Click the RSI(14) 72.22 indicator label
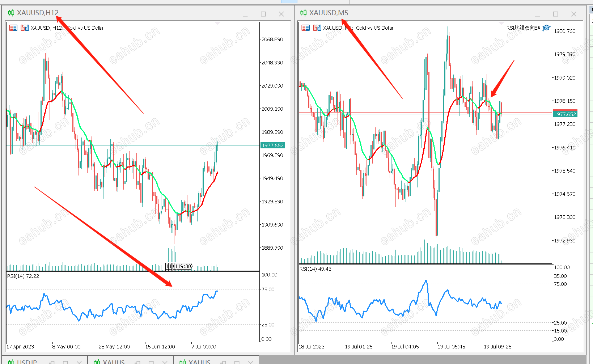This screenshot has height=364, width=593. (x=23, y=276)
